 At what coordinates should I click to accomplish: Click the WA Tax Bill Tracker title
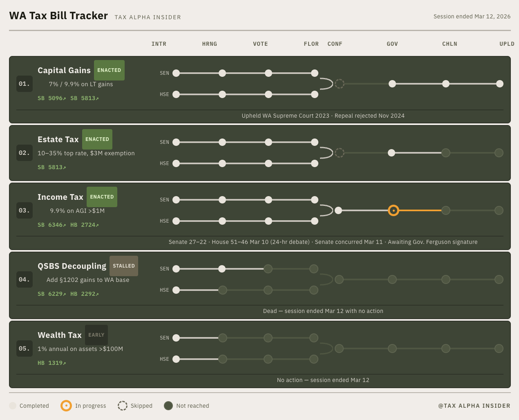(58, 16)
